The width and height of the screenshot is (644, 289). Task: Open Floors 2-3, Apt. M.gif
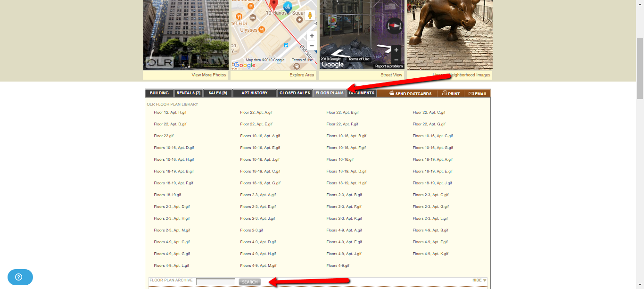172,230
